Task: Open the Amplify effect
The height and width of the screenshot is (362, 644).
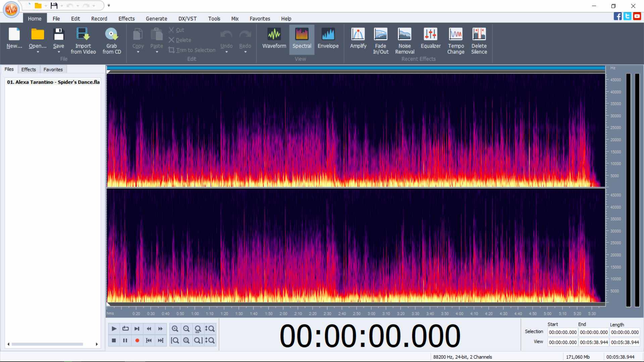Action: click(358, 39)
